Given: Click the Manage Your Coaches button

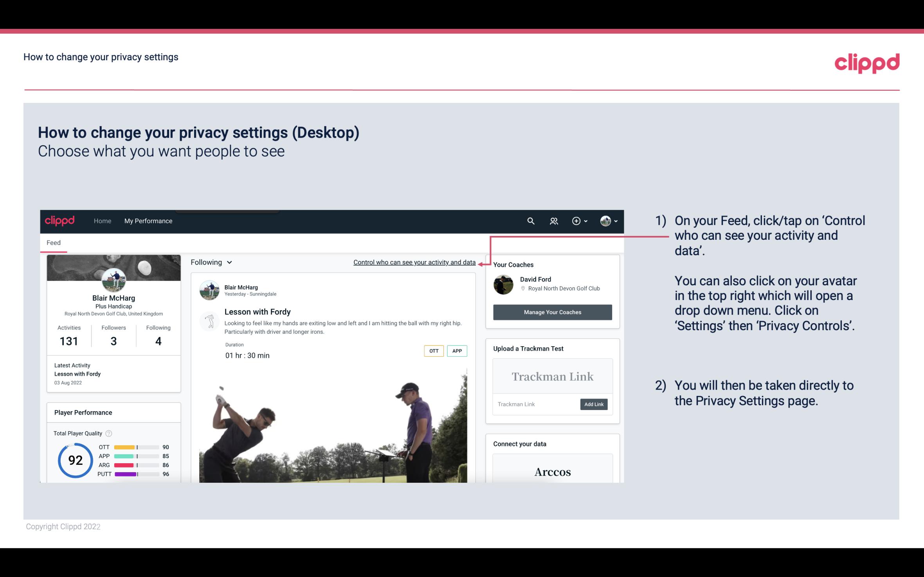Looking at the screenshot, I should click(x=552, y=312).
